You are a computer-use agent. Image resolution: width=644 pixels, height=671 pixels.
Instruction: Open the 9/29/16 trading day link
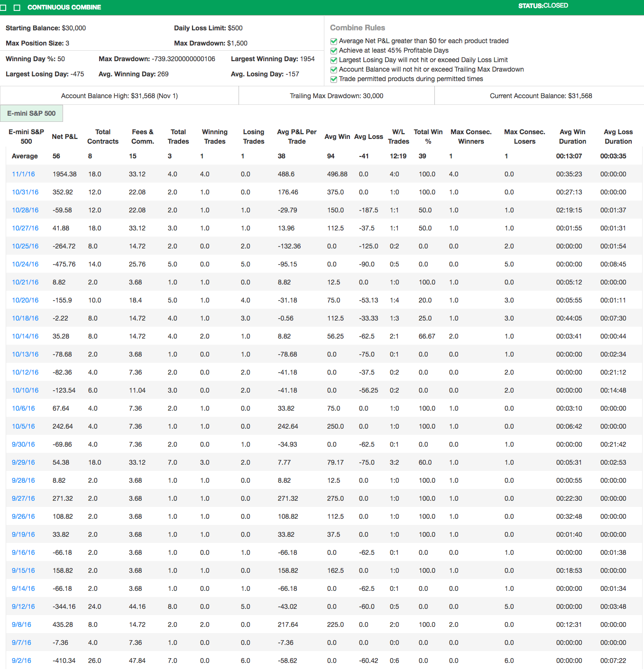coord(23,462)
